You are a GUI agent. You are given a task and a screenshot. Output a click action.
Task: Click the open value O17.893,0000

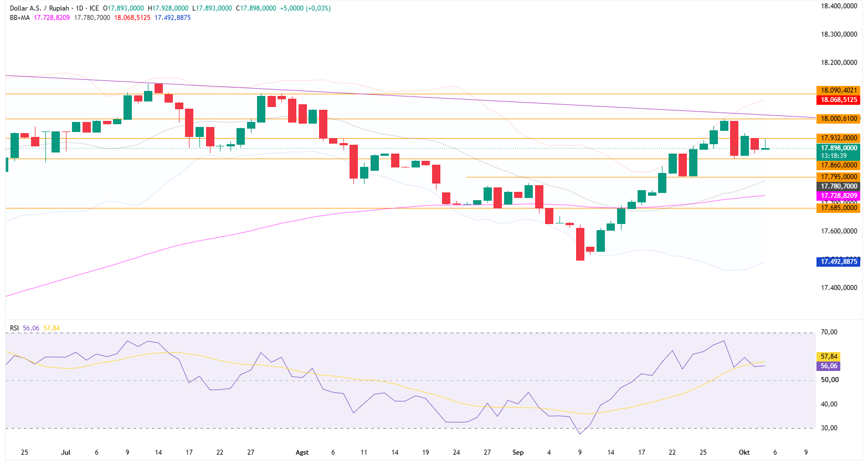124,8
